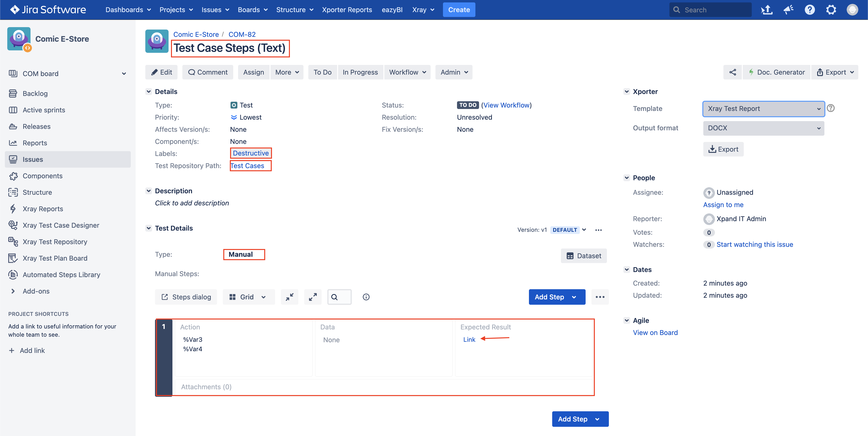Viewport: 868px width, 436px height.
Task: Click the share issue icon
Action: point(733,72)
